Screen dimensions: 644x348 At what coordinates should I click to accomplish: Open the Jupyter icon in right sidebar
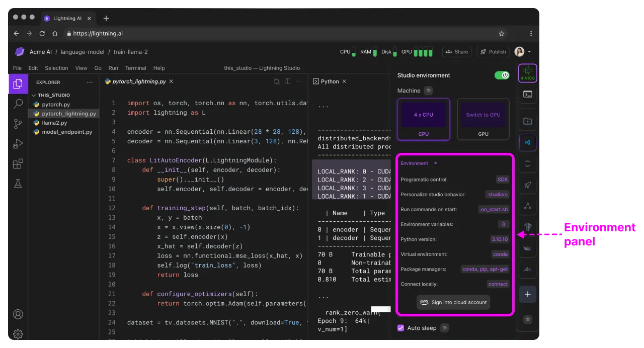coord(528,163)
